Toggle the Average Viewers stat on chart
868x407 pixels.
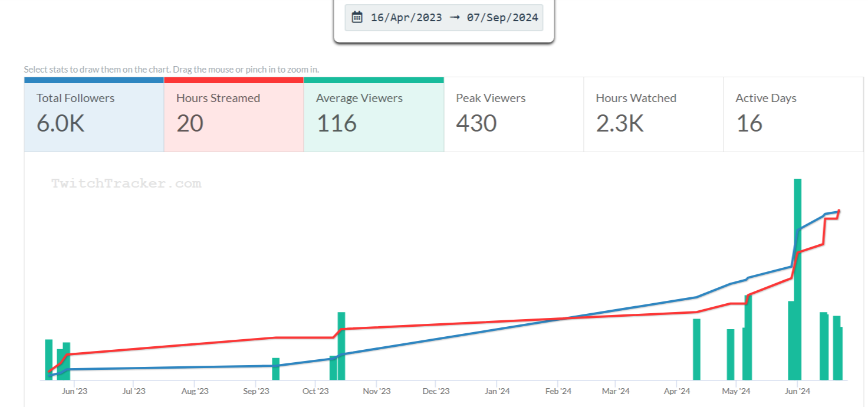[373, 114]
